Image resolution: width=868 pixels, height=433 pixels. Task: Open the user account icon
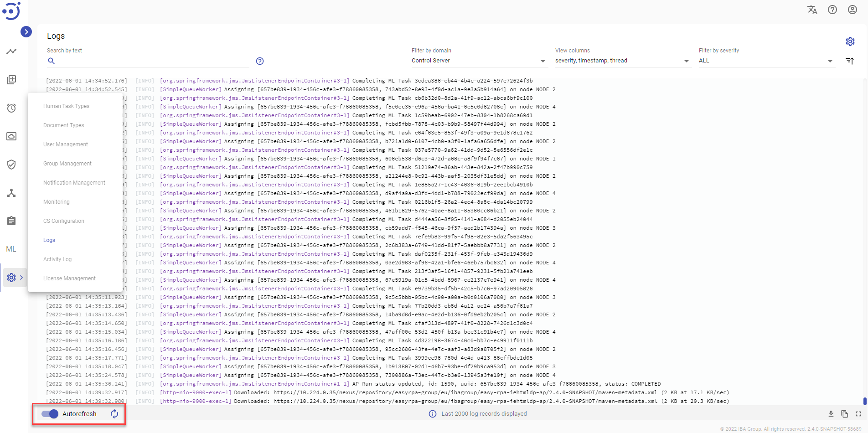852,10
